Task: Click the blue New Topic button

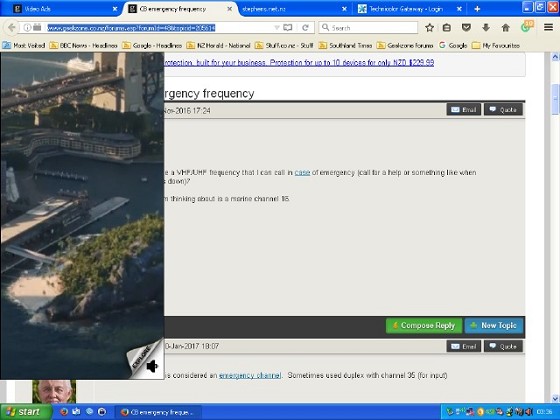Action: click(494, 325)
